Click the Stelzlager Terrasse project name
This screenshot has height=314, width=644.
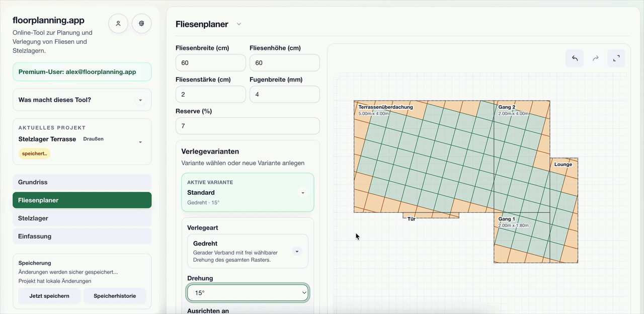click(x=47, y=139)
